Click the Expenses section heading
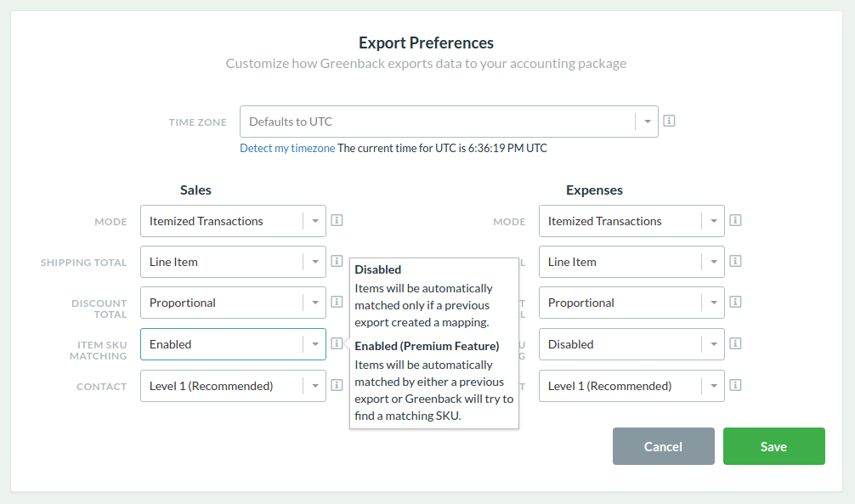The width and height of the screenshot is (855, 504). pyautogui.click(x=594, y=190)
